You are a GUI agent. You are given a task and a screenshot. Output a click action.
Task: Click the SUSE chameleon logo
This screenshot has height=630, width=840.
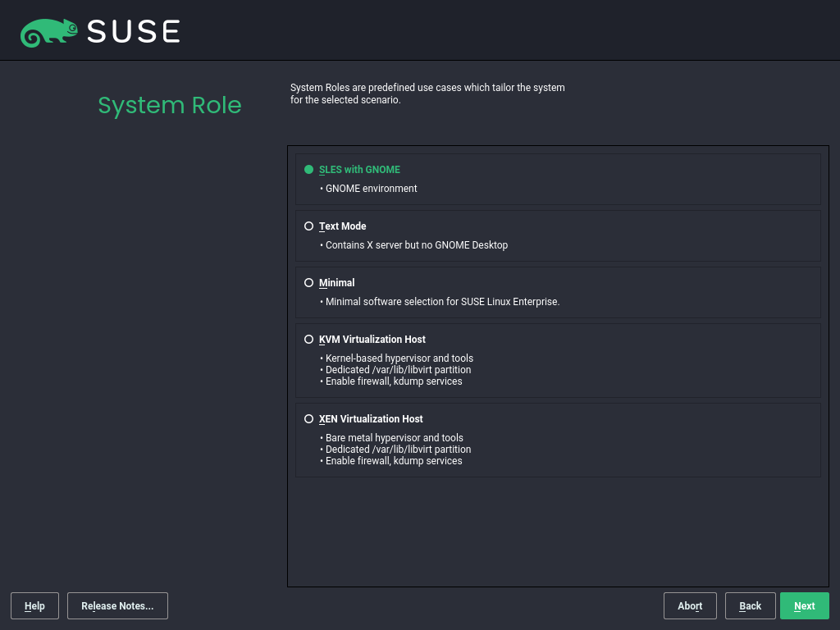click(49, 32)
